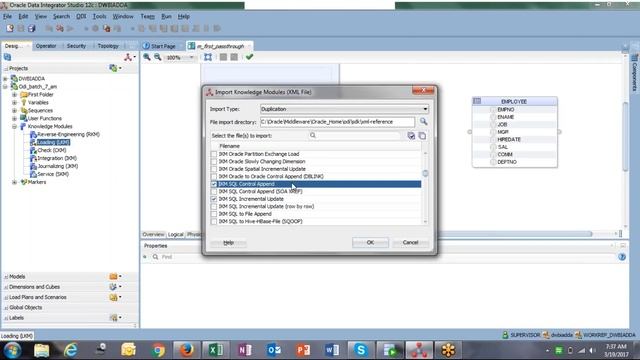Open Outlook from the taskbar
Viewport: 640px width, 360px height.
pyautogui.click(x=274, y=350)
